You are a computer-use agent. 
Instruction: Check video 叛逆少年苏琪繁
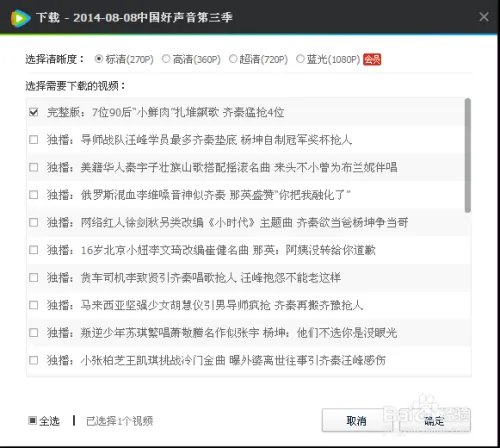(x=33, y=333)
